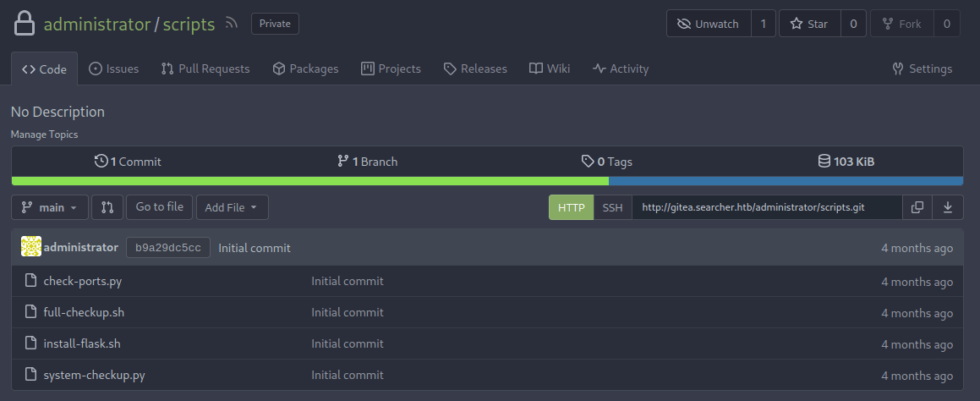
Task: Click 4 months ago on check-ports.py row
Action: 917,282
